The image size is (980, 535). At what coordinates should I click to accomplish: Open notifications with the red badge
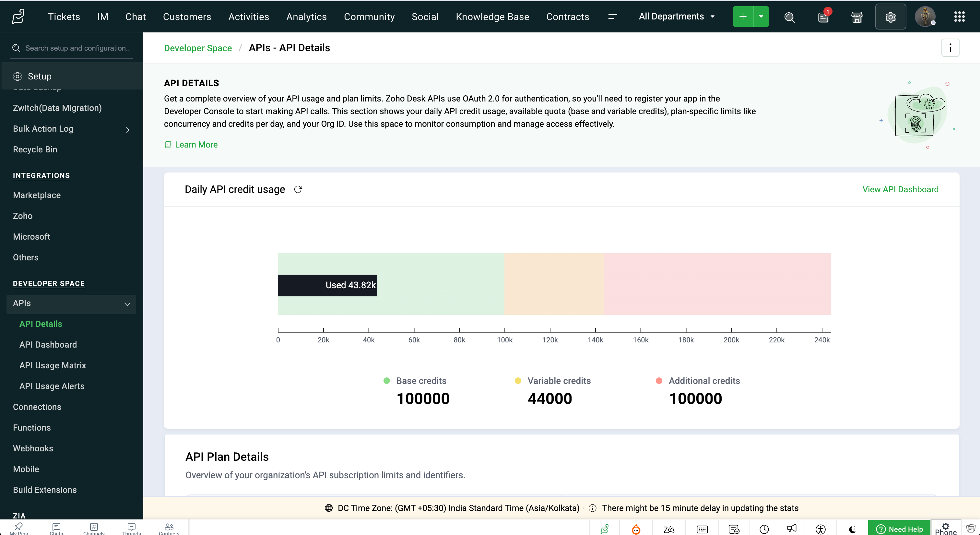[x=823, y=17]
